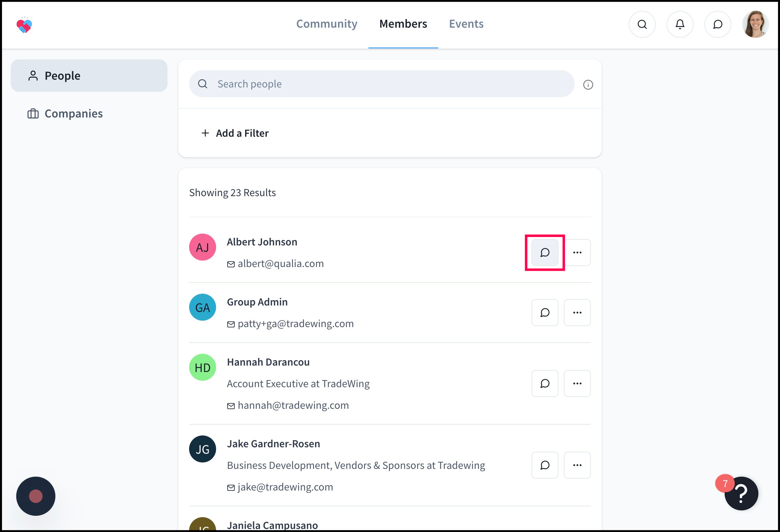Click hannah@tradewing.com email
The height and width of the screenshot is (532, 780).
point(293,405)
